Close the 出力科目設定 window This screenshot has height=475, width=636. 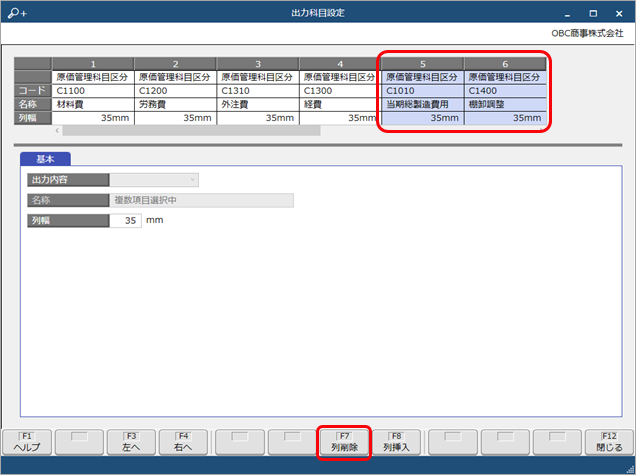click(x=619, y=14)
